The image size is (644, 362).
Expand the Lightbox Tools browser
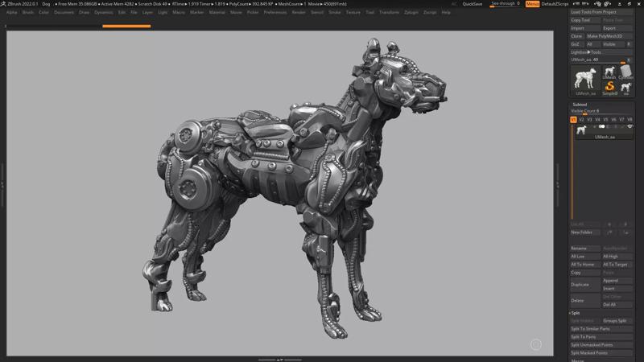pyautogui.click(x=586, y=52)
